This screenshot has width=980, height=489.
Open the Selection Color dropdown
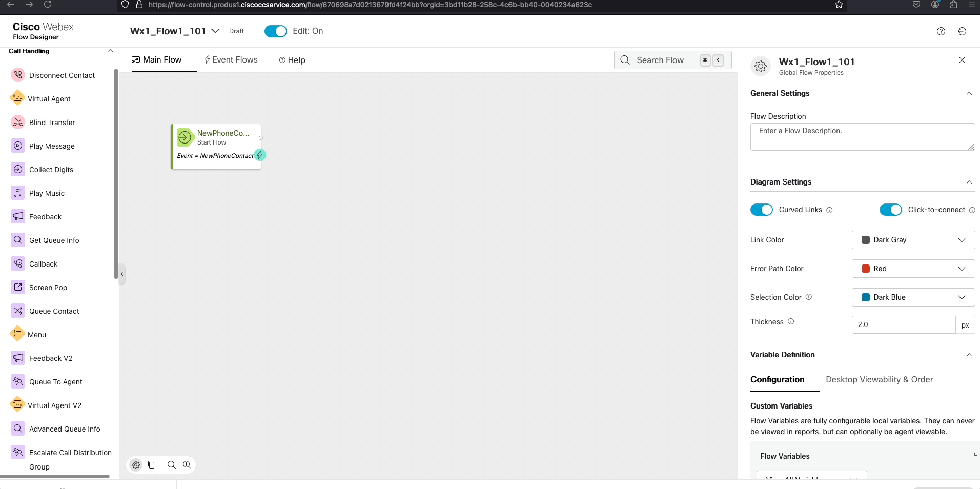click(913, 297)
